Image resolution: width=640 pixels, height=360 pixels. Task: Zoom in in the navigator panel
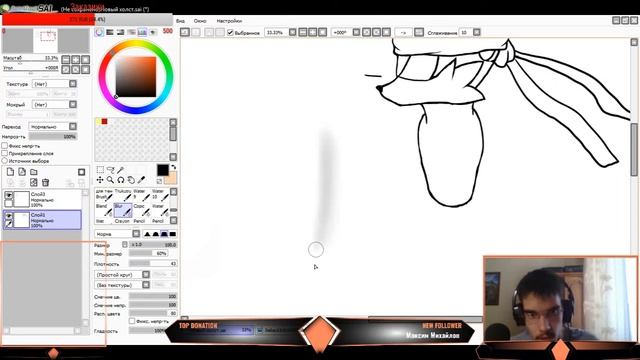click(76, 60)
